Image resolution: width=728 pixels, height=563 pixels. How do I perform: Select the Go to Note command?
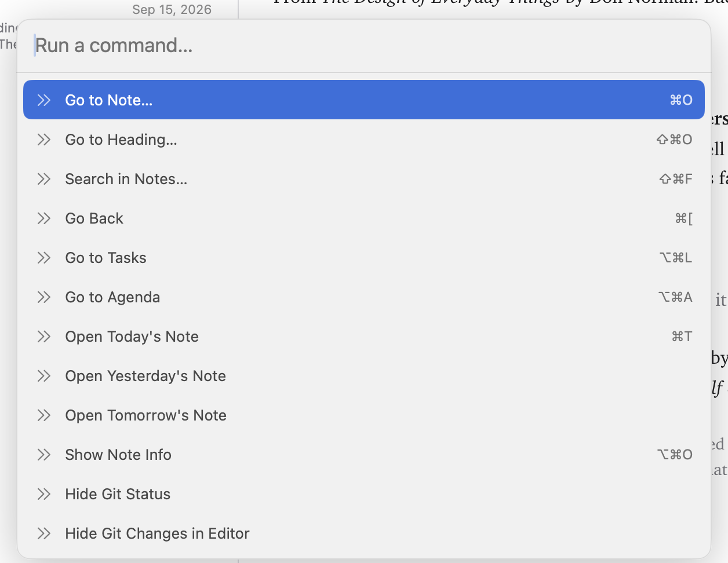(364, 100)
